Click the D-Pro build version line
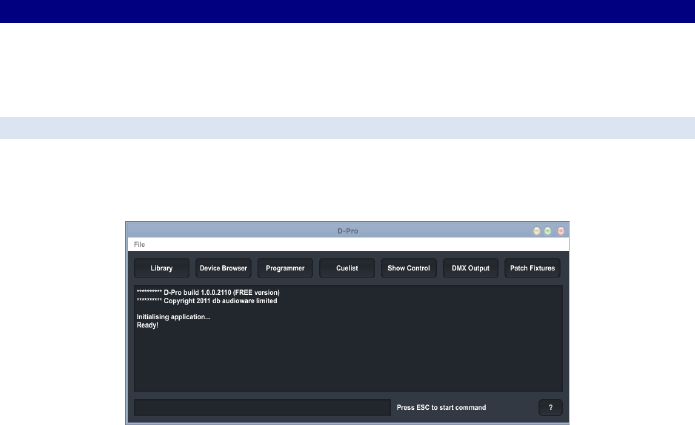This screenshot has width=695, height=425. [x=208, y=292]
